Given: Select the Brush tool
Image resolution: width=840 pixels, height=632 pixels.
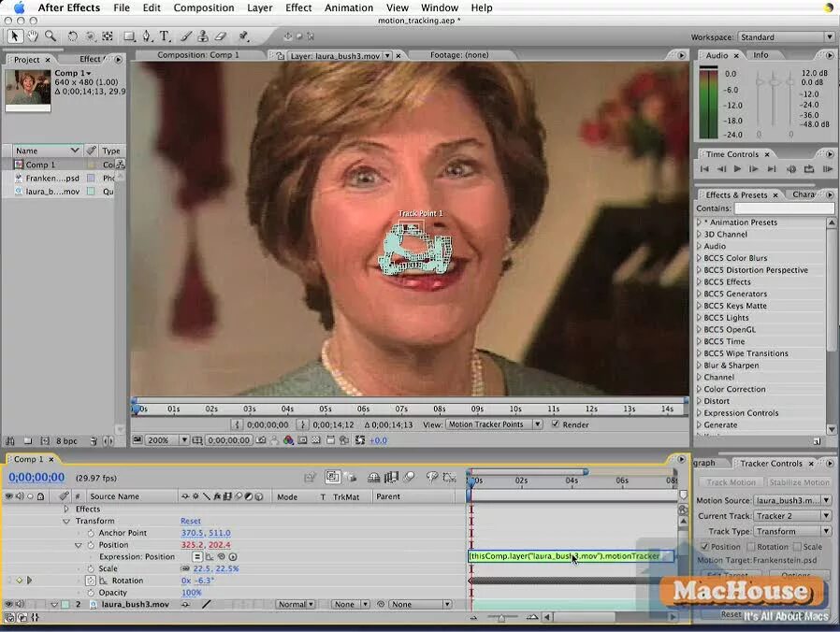Looking at the screenshot, I should pos(186,36).
